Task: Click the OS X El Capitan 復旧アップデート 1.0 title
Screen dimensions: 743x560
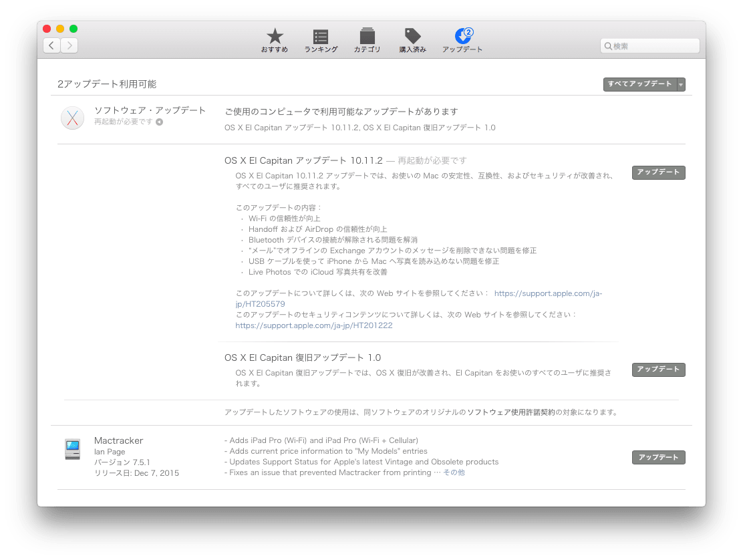Action: (x=303, y=358)
